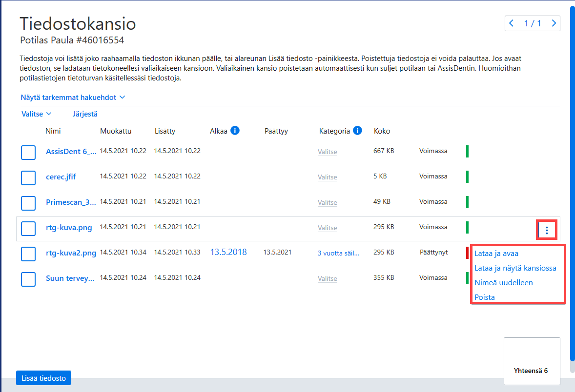Select Lataa ja avaa menu entry

[x=496, y=254]
